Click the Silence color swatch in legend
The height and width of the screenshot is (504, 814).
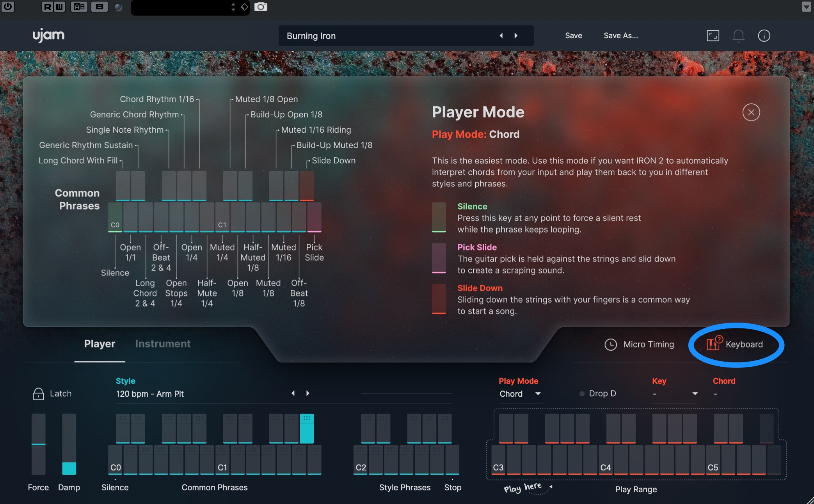pos(439,217)
